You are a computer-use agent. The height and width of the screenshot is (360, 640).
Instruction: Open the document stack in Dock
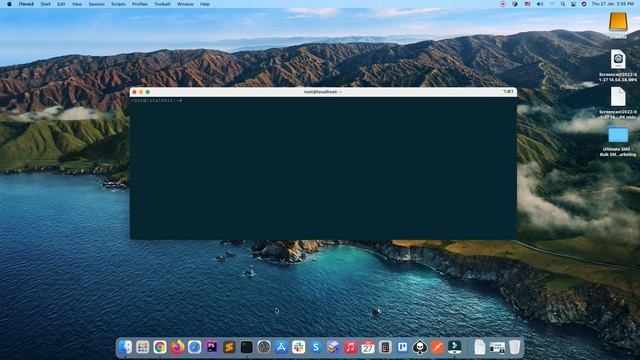click(480, 347)
